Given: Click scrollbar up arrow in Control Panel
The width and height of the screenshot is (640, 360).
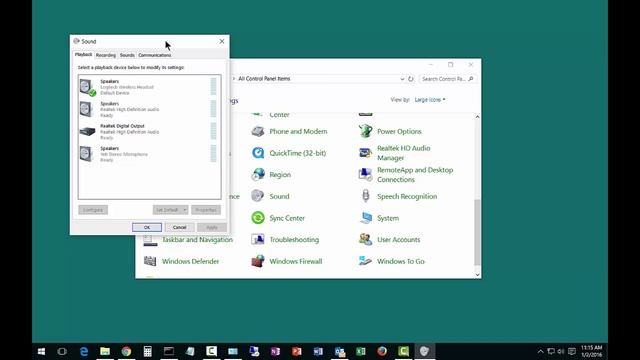Looking at the screenshot, I should tap(477, 117).
